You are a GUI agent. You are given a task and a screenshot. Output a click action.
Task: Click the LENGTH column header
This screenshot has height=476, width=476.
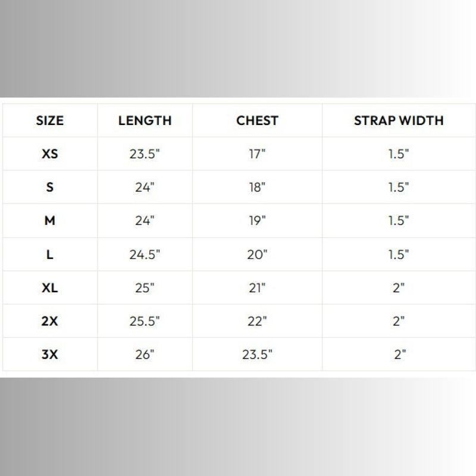tap(145, 121)
